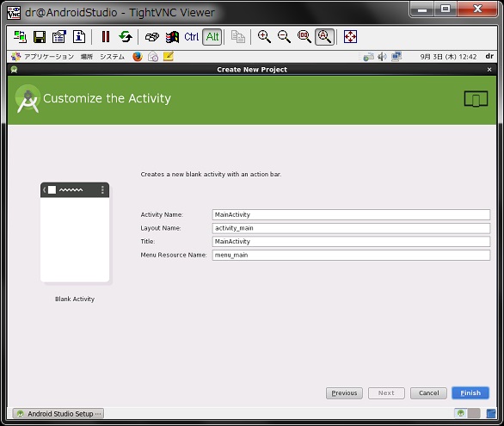Toggle the Alt key button
Viewport: 504px width, 426px height.
pyautogui.click(x=212, y=37)
